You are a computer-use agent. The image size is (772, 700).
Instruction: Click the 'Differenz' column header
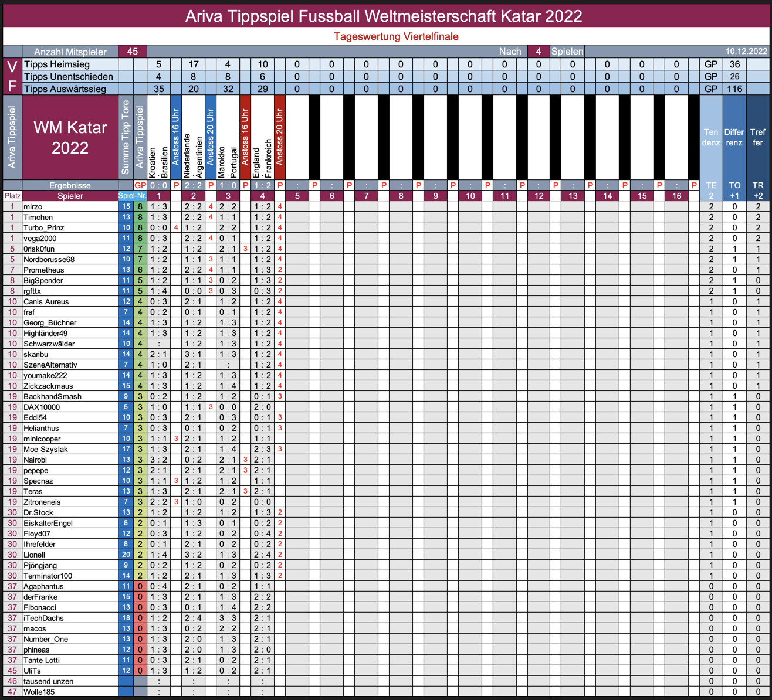pos(734,138)
